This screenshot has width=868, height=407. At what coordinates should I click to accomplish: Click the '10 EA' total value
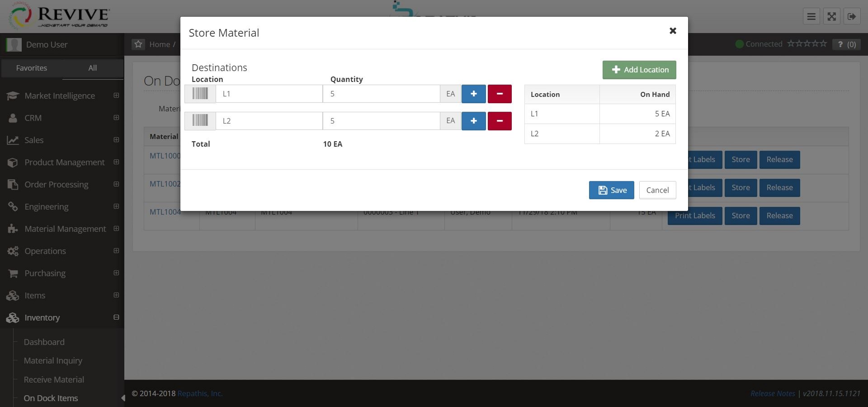point(332,144)
